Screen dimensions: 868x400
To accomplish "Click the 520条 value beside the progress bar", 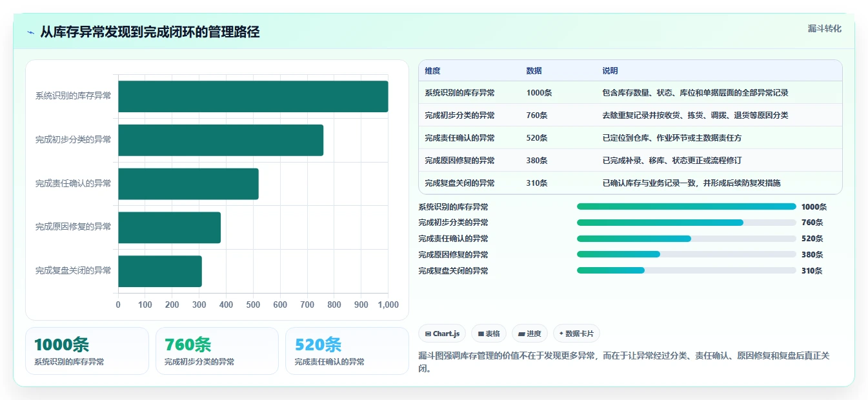I will [x=812, y=239].
